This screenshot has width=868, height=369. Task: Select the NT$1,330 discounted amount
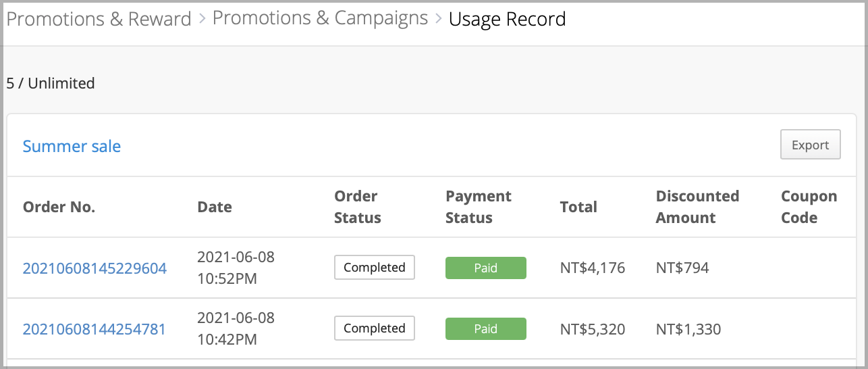pos(688,329)
